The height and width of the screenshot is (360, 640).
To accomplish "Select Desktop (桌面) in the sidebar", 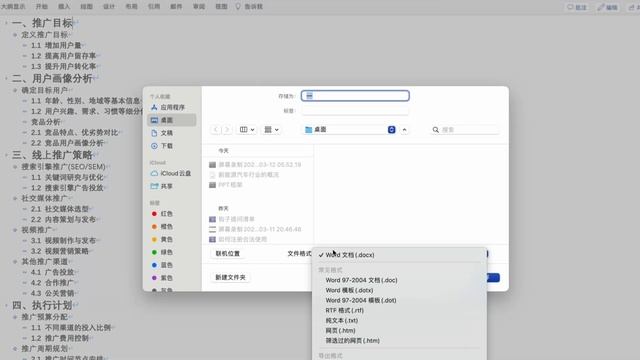I will click(x=171, y=120).
